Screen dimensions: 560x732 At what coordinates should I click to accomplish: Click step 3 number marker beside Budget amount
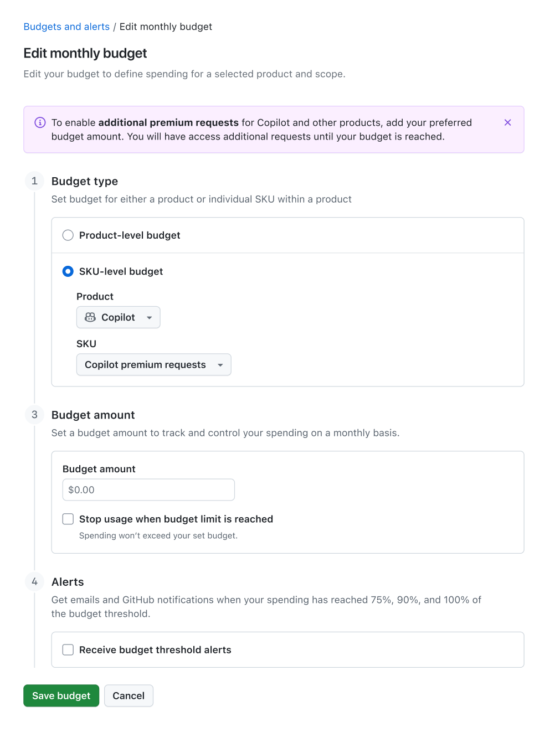(34, 415)
